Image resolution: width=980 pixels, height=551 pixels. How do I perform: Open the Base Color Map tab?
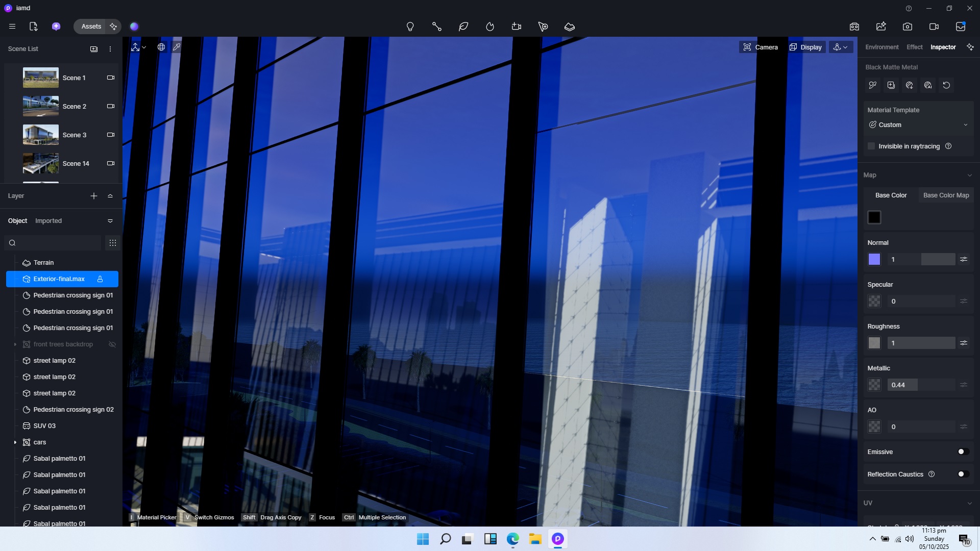coord(946,195)
